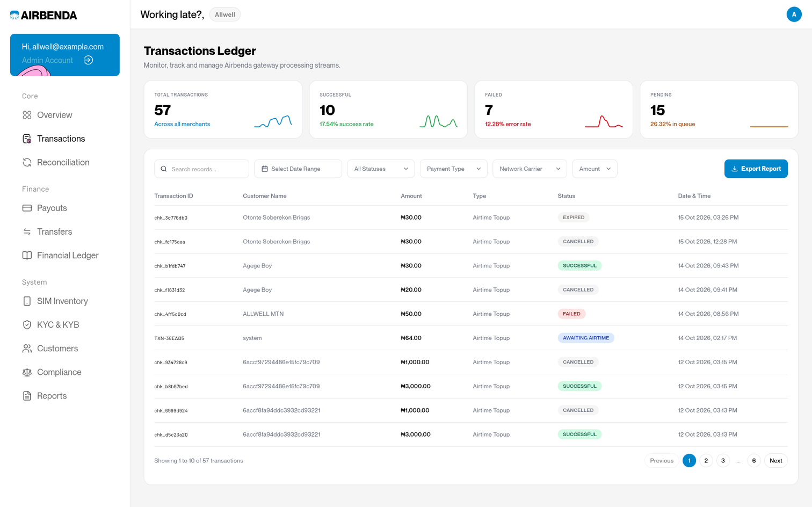Click the Payouts card icon

pos(27,208)
